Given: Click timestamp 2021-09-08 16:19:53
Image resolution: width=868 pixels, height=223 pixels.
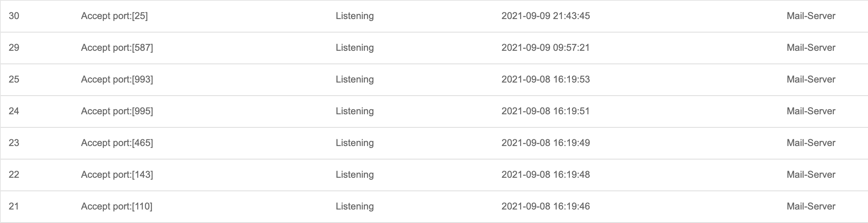Looking at the screenshot, I should [546, 79].
